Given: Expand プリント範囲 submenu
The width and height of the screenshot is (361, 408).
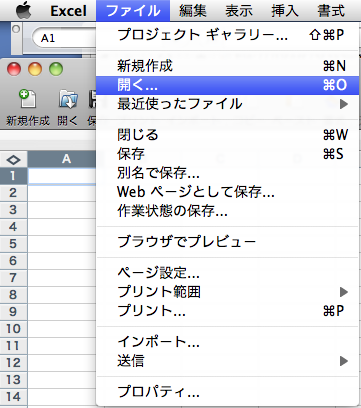Looking at the screenshot, I should point(228,292).
